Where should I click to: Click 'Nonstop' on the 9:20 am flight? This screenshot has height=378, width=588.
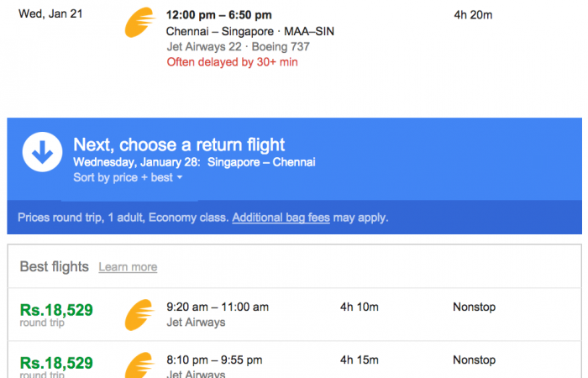click(x=474, y=307)
